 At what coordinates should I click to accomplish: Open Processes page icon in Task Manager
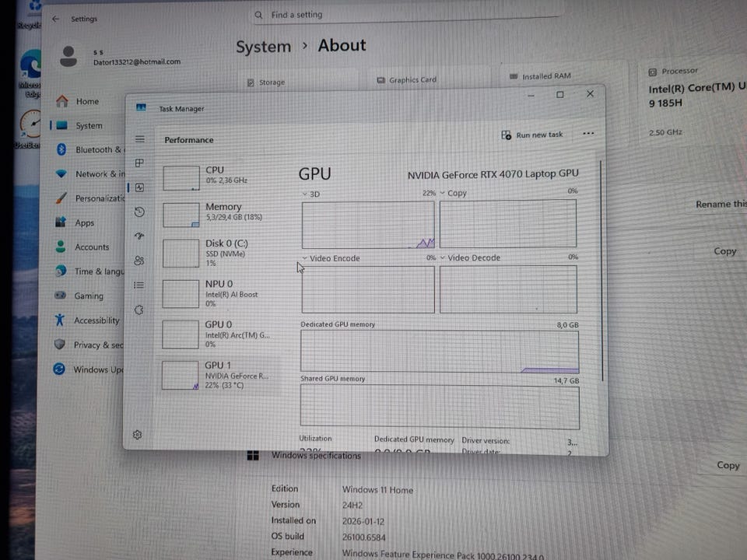tap(139, 163)
